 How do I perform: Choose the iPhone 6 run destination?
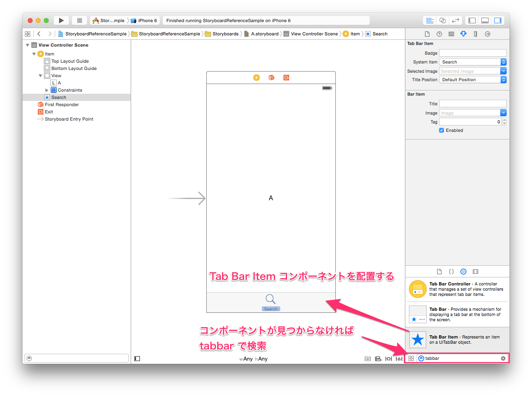pyautogui.click(x=144, y=21)
